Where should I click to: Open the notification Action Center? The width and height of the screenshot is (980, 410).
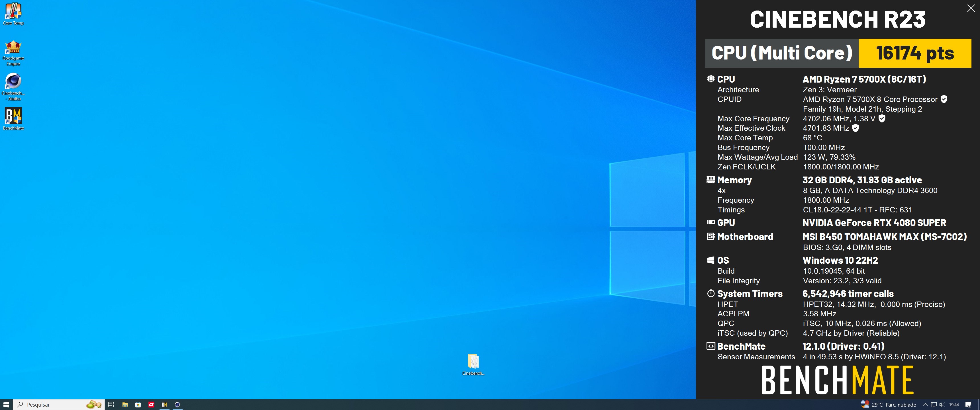(969, 405)
